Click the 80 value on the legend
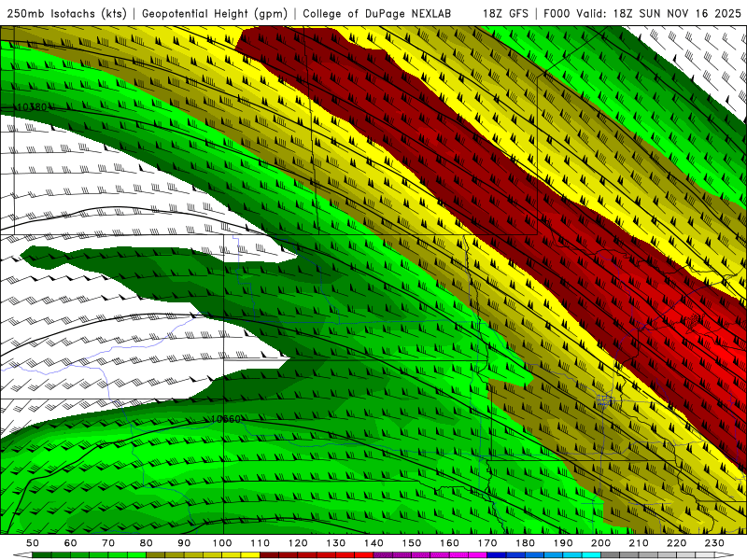The height and width of the screenshot is (560, 747). click(147, 543)
